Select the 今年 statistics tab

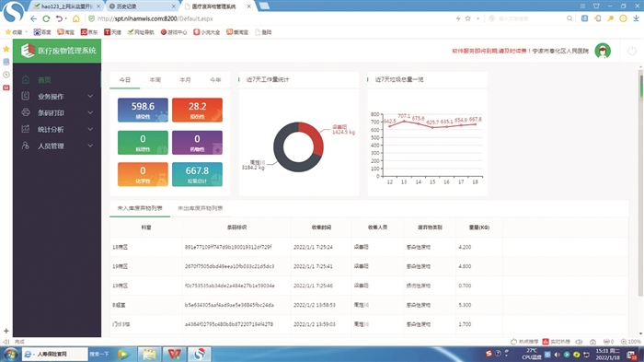point(215,80)
